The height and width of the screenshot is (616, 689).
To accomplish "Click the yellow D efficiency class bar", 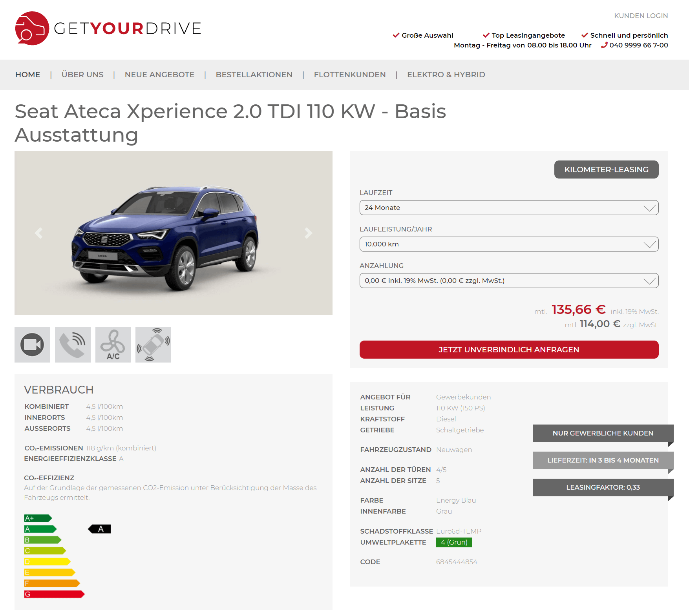I will [x=47, y=561].
